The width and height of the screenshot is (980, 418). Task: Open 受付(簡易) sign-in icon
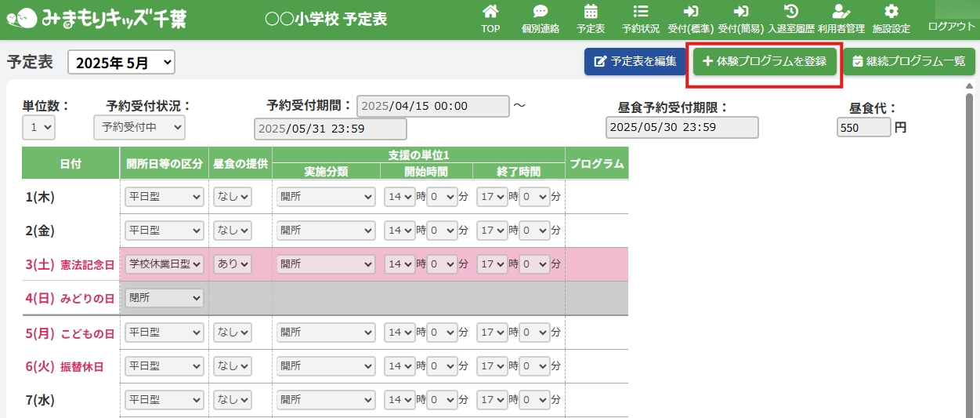[x=740, y=13]
